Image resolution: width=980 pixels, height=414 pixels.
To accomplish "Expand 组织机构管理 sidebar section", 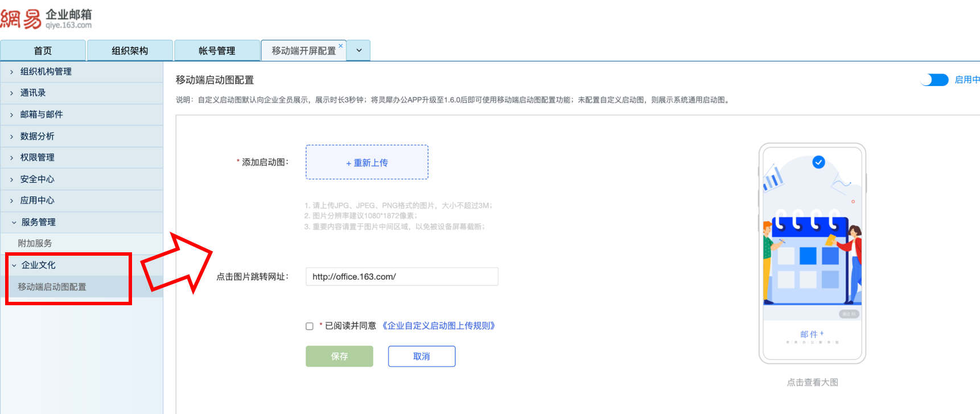I will (x=46, y=72).
